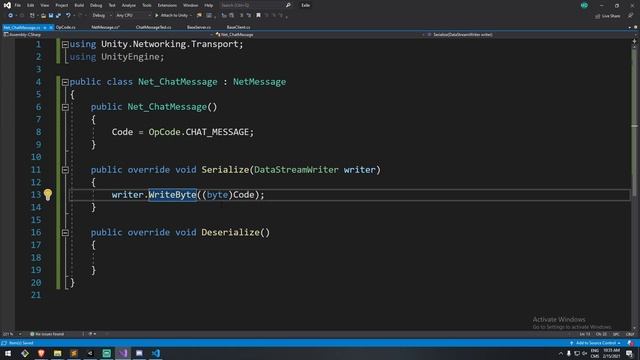This screenshot has width=640, height=360.
Task: Collapse the Serialize method block
Action: [65, 170]
